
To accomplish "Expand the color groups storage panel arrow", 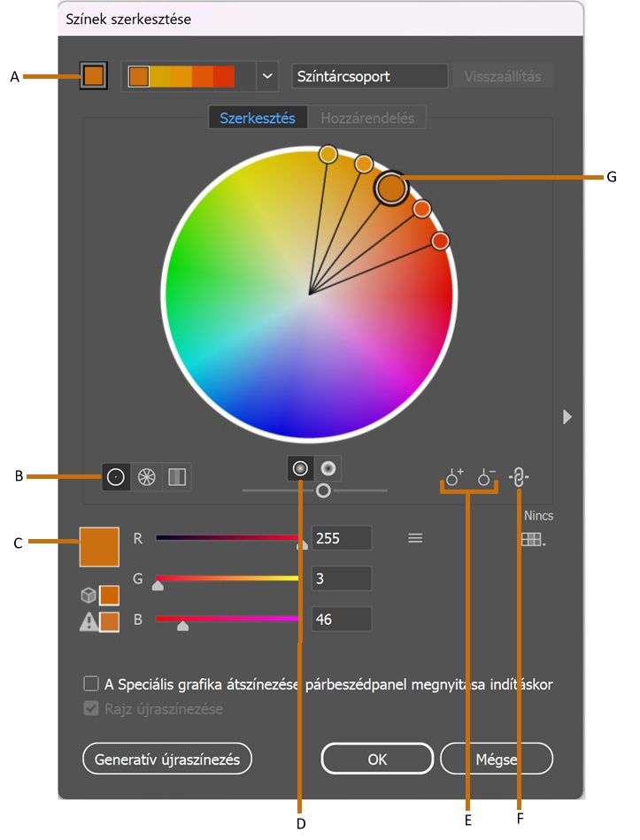I will [x=567, y=417].
